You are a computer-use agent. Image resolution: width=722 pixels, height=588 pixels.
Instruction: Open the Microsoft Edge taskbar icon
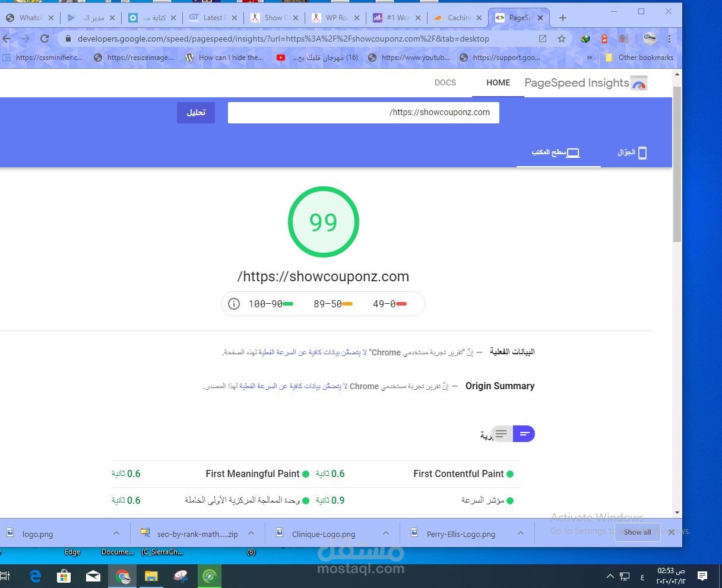tap(35, 576)
